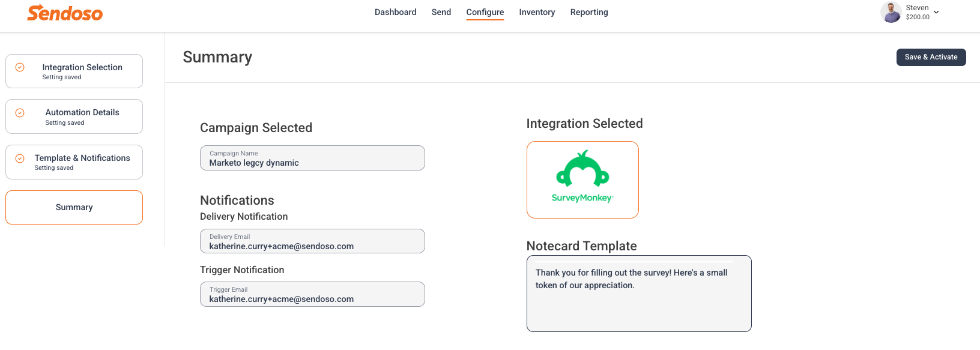Open the Integration Selection step
The image size is (980, 350).
point(74,71)
